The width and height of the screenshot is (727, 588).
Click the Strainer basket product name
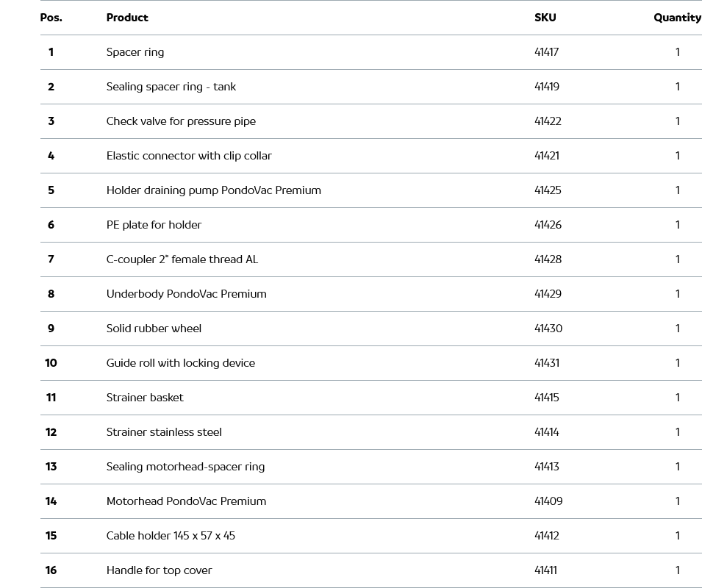click(145, 398)
